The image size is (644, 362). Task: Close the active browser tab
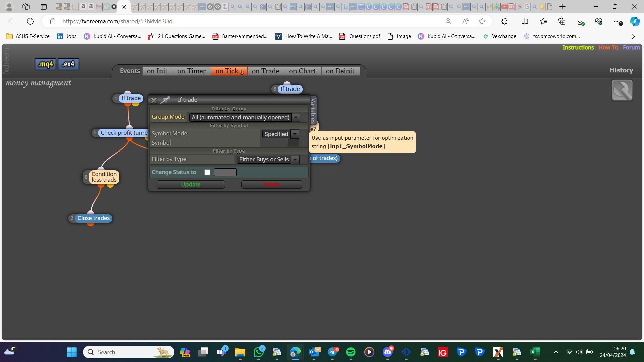pos(124,7)
